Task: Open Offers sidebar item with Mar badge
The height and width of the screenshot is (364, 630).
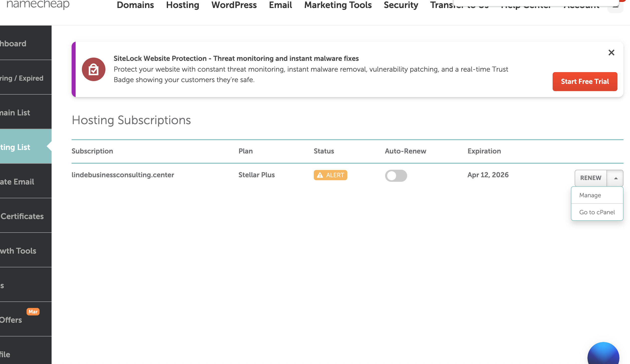Action: (x=26, y=319)
